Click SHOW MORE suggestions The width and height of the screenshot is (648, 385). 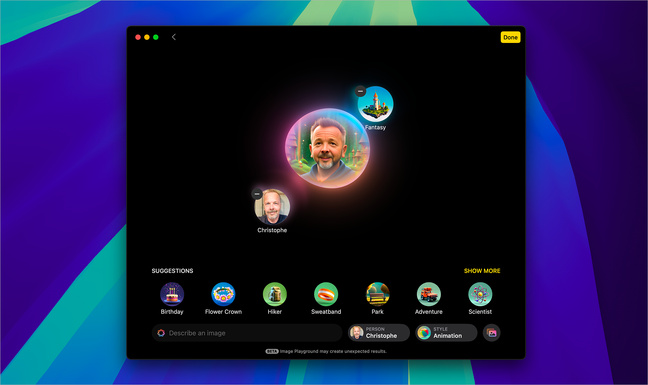click(482, 271)
